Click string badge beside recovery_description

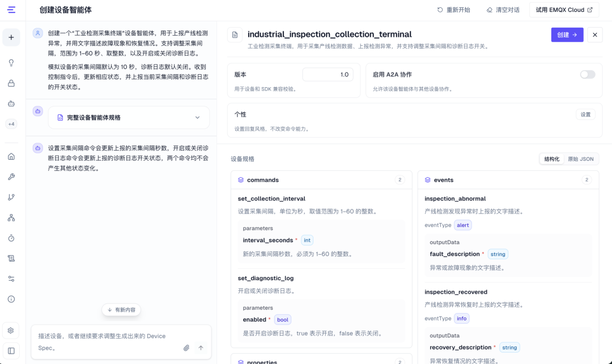coord(509,347)
